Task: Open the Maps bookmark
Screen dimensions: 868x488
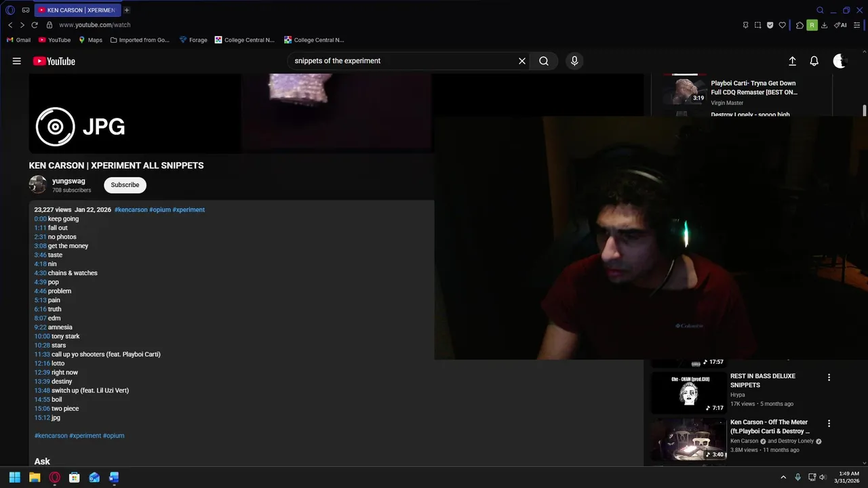Action: pyautogui.click(x=90, y=40)
